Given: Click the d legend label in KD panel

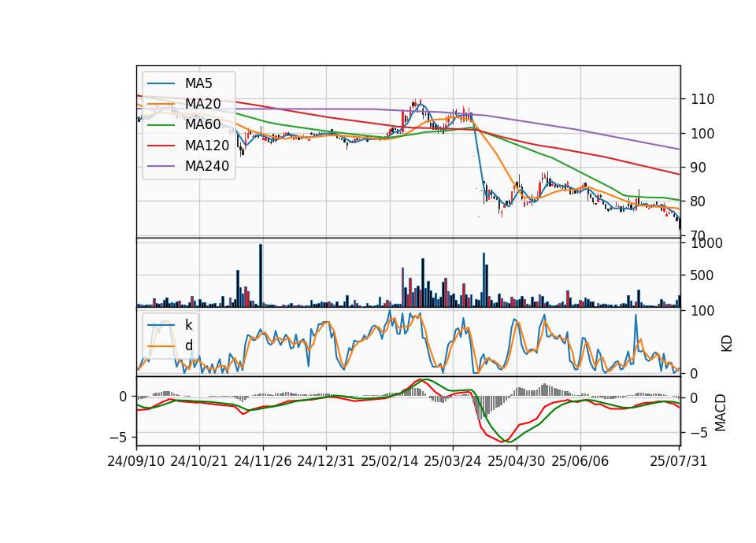Looking at the screenshot, I should (x=188, y=345).
